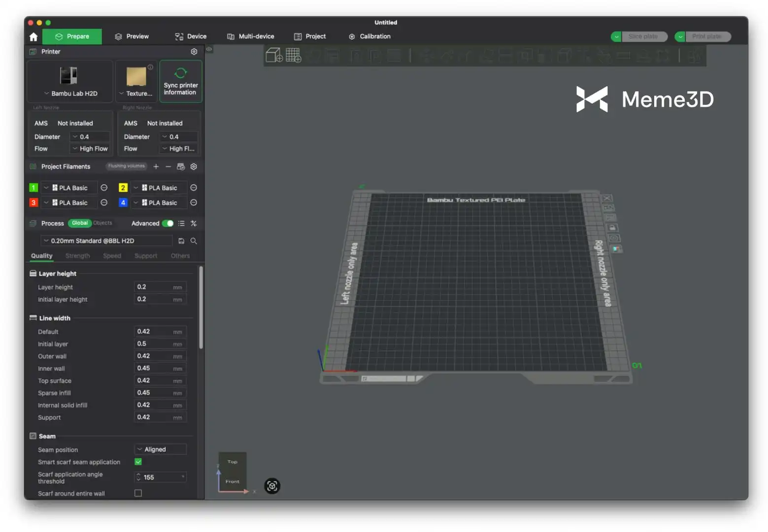
Task: Enable Scarf around entire wall checkbox
Action: 138,493
